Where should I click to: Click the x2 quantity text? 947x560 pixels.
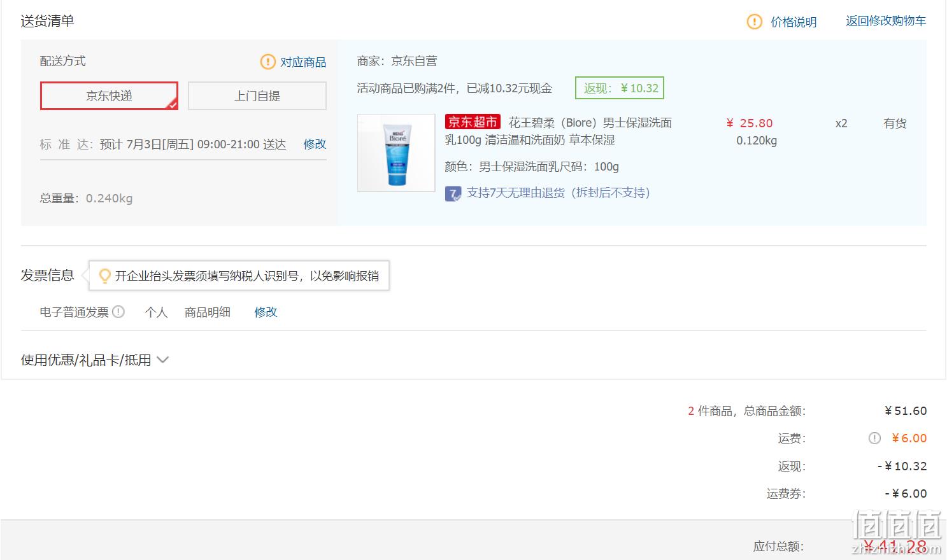[841, 123]
